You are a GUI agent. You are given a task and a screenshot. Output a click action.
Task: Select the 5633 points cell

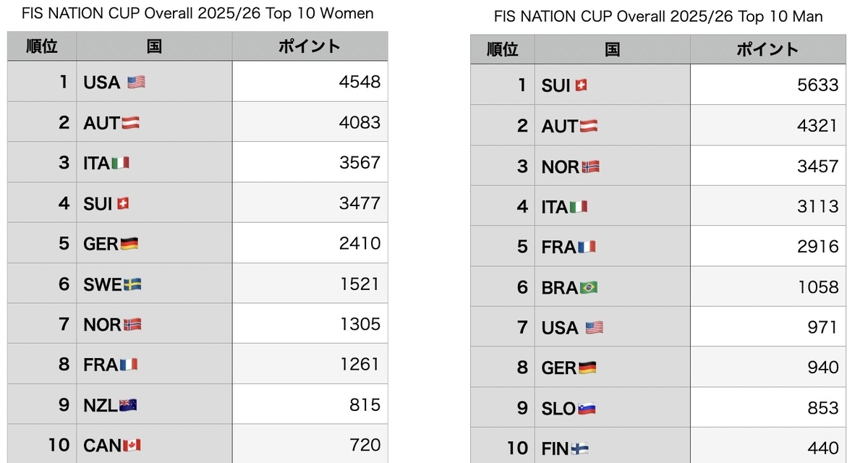(x=768, y=85)
